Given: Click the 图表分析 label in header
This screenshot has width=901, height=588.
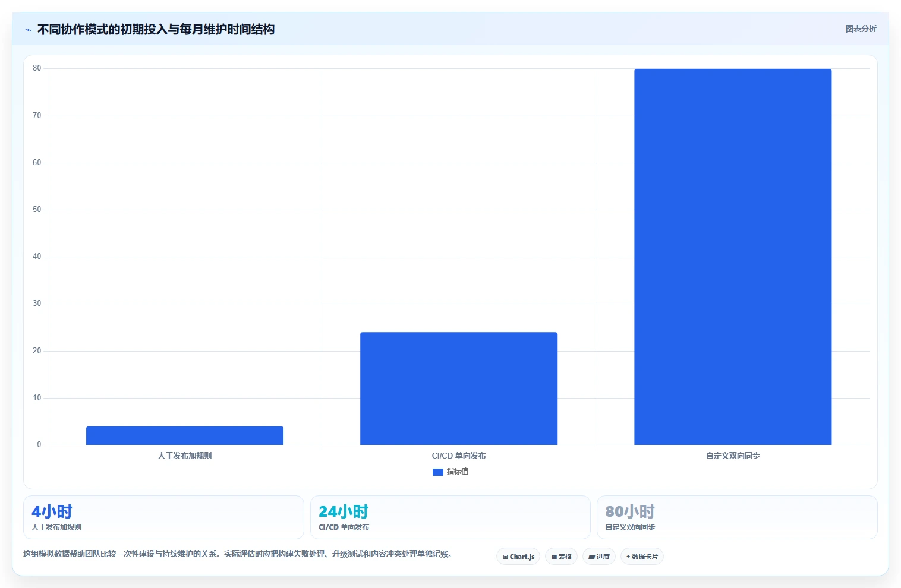Looking at the screenshot, I should click(861, 29).
